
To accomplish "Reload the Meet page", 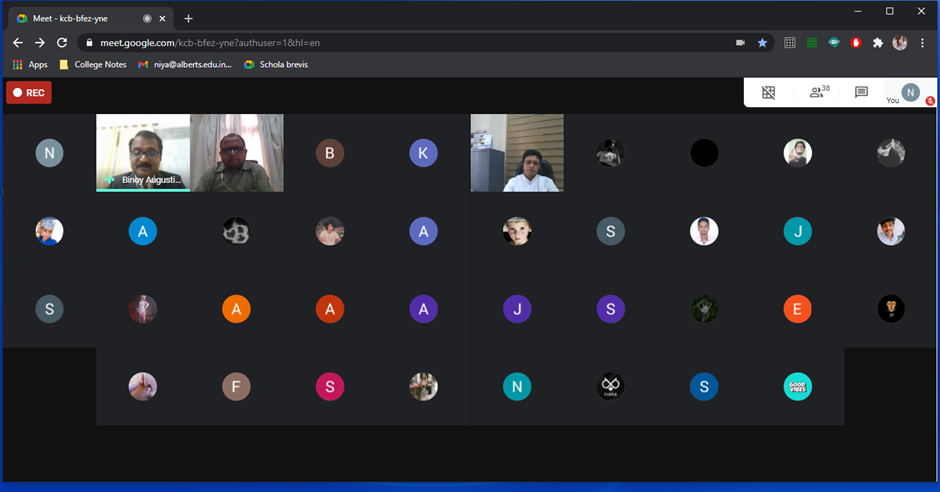I will coord(62,43).
